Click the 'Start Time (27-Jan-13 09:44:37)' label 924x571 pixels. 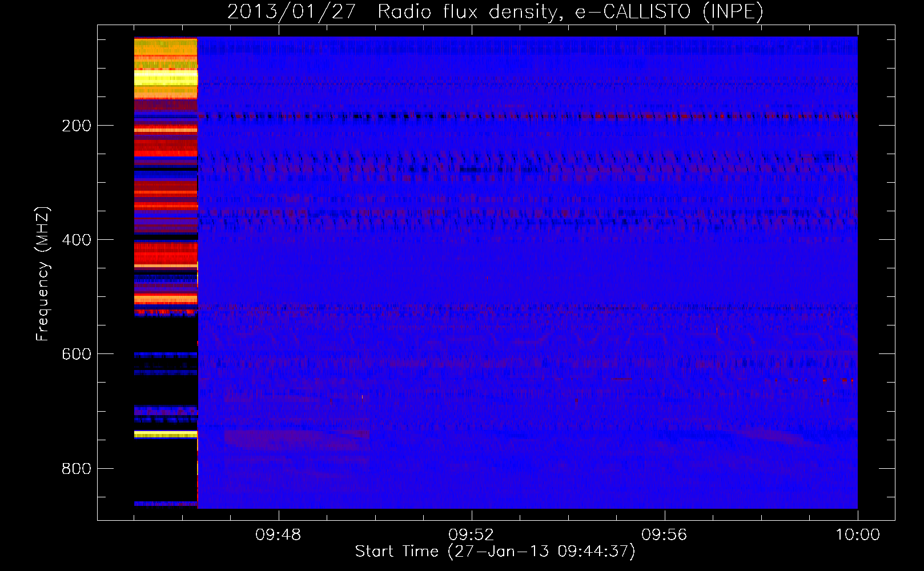click(495, 552)
